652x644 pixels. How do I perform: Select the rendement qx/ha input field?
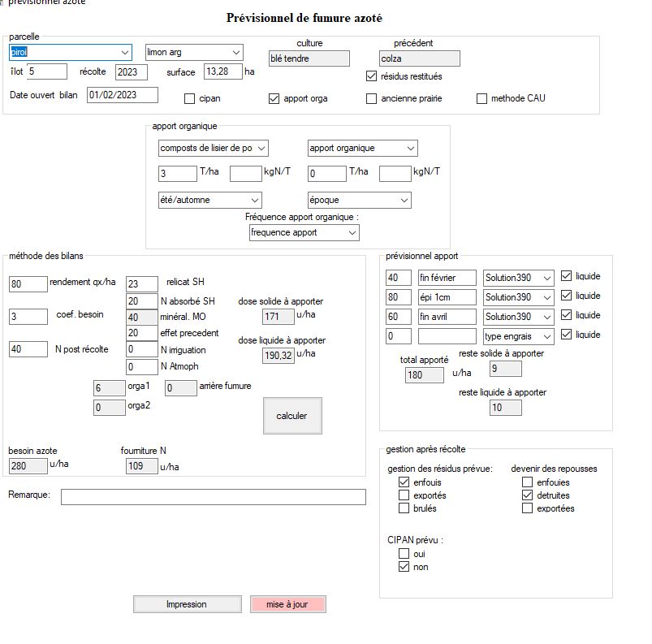click(28, 284)
